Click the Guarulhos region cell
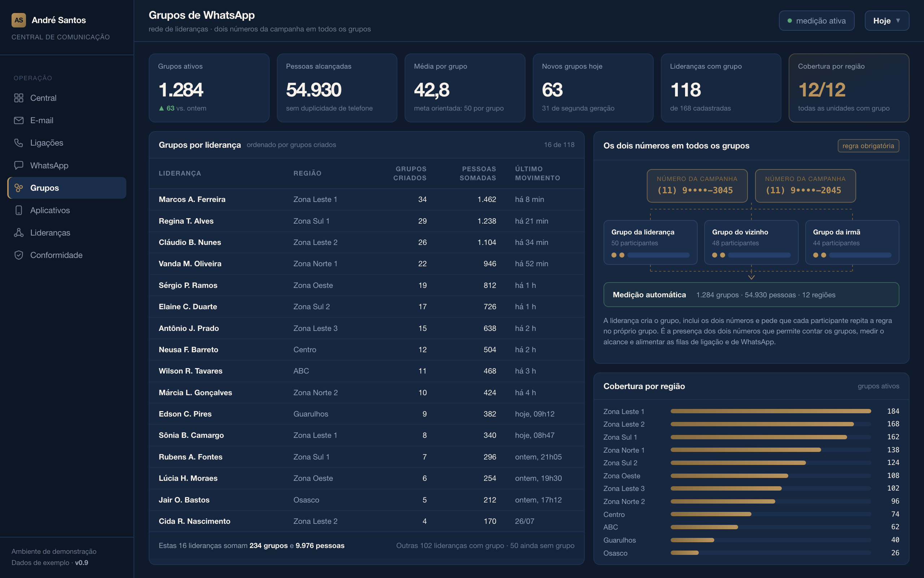The image size is (924, 578). (x=311, y=414)
